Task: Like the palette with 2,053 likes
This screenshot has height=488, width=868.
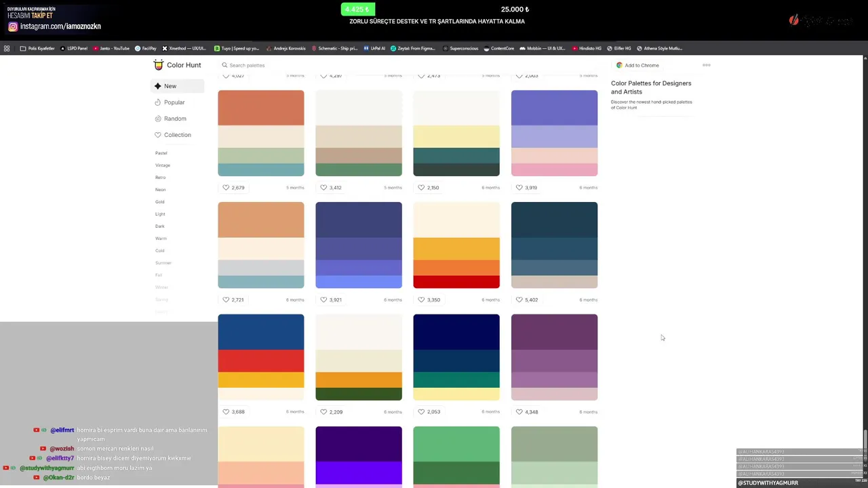Action: tap(429, 411)
